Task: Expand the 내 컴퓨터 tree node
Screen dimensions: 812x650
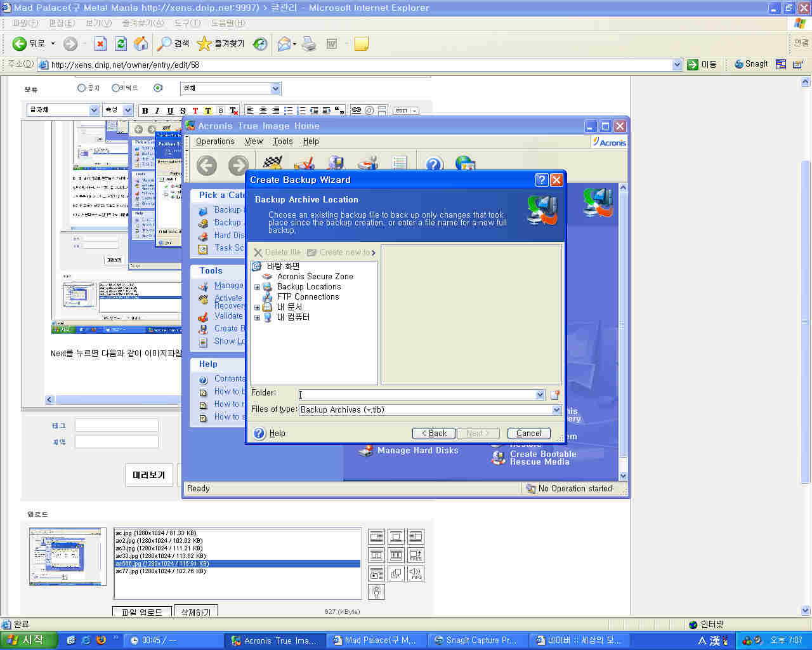Action: 257,317
